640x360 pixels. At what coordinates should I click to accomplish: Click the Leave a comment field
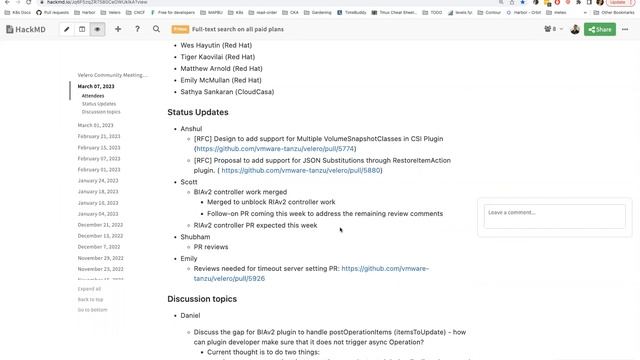pyautogui.click(x=554, y=216)
